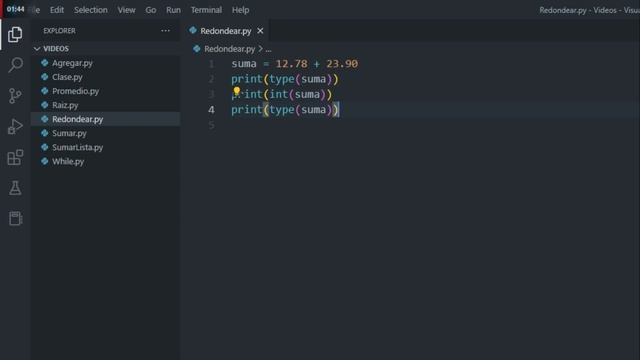Open the Explorer view in activity bar
The width and height of the screenshot is (640, 360).
pos(15,34)
